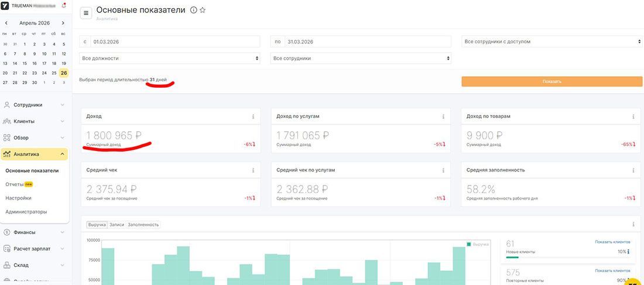The height and width of the screenshot is (285, 644).
Task: Click the 1 800 965 ₽ income value
Action: [x=114, y=136]
